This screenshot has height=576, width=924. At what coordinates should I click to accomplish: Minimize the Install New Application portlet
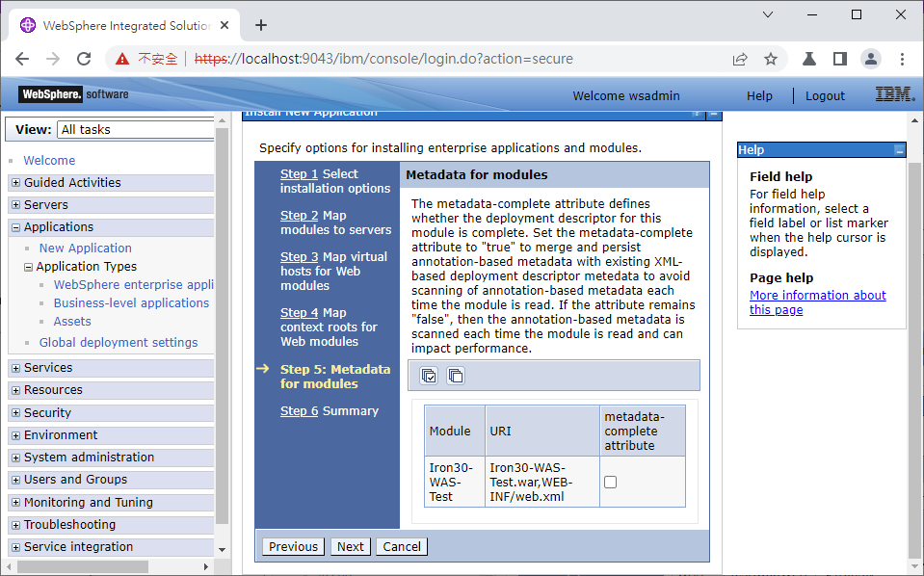(714, 114)
